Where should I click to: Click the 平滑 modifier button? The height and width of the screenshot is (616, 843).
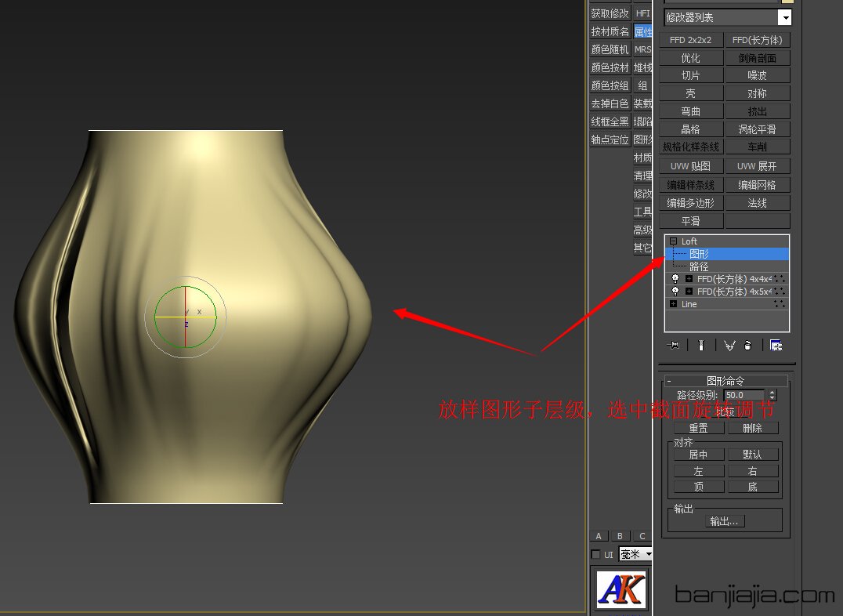pos(691,220)
